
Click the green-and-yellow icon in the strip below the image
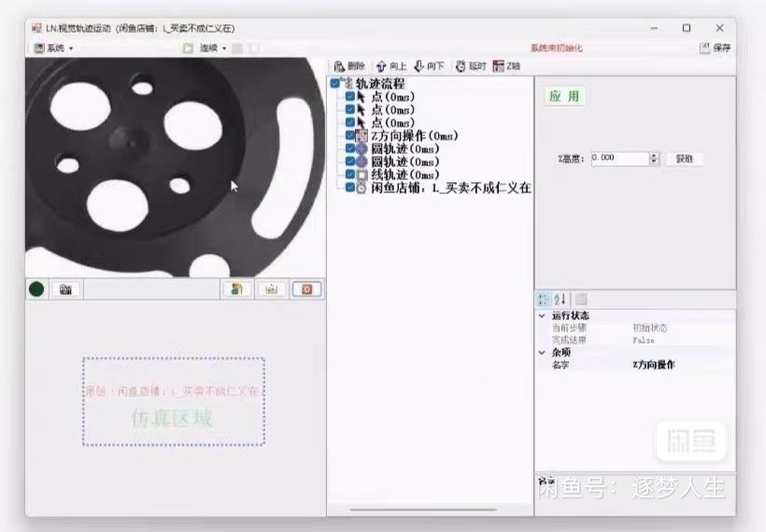(237, 289)
